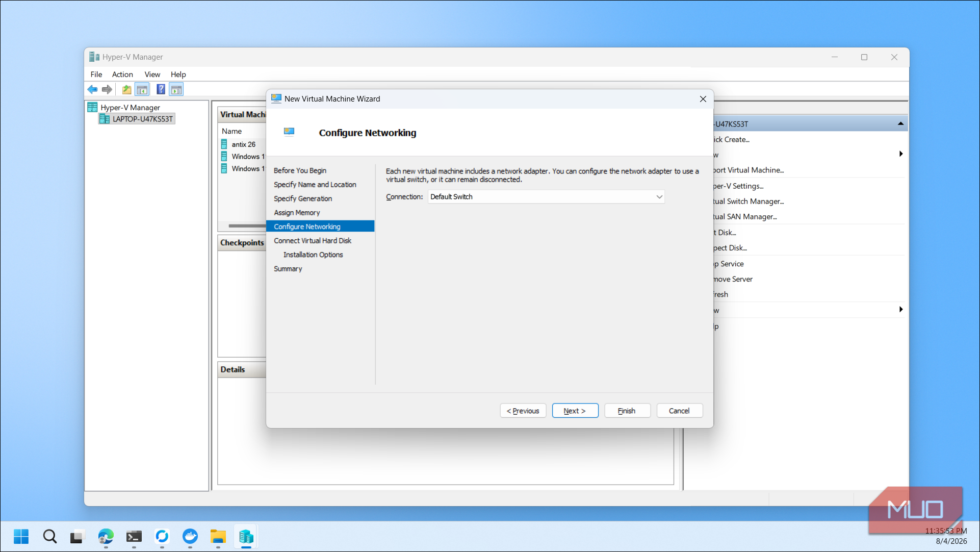Open Search from the taskbar

(49, 537)
